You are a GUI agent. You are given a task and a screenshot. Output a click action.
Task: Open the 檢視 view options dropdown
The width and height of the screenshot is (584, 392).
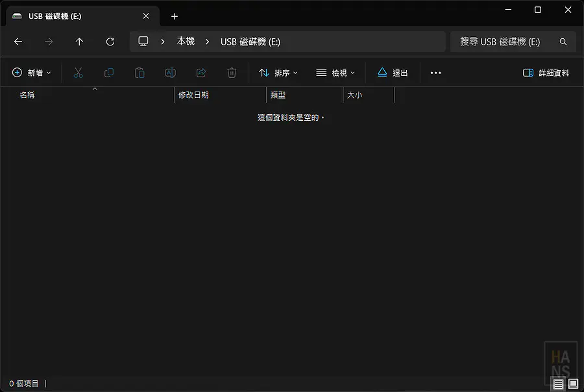(335, 73)
